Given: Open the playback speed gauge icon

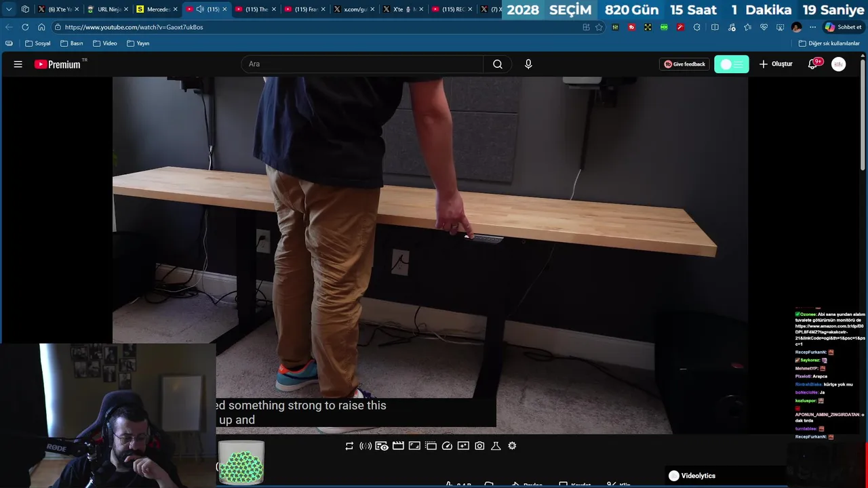Looking at the screenshot, I should pyautogui.click(x=447, y=446).
